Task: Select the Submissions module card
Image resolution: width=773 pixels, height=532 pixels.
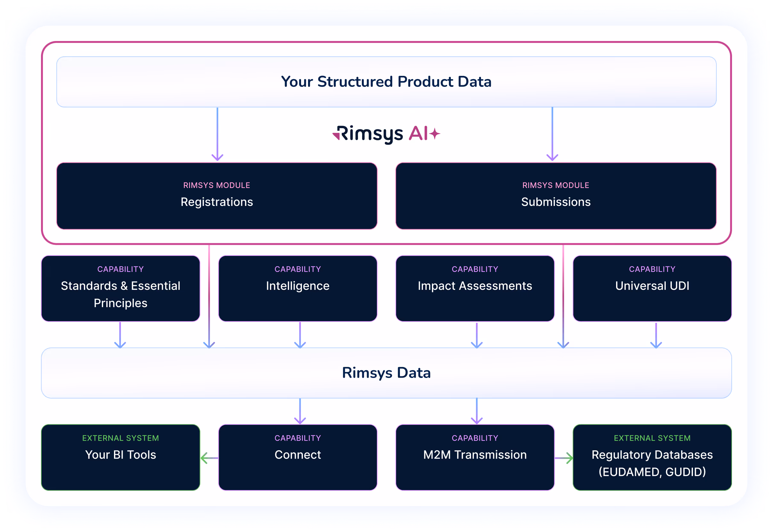Action: click(556, 196)
